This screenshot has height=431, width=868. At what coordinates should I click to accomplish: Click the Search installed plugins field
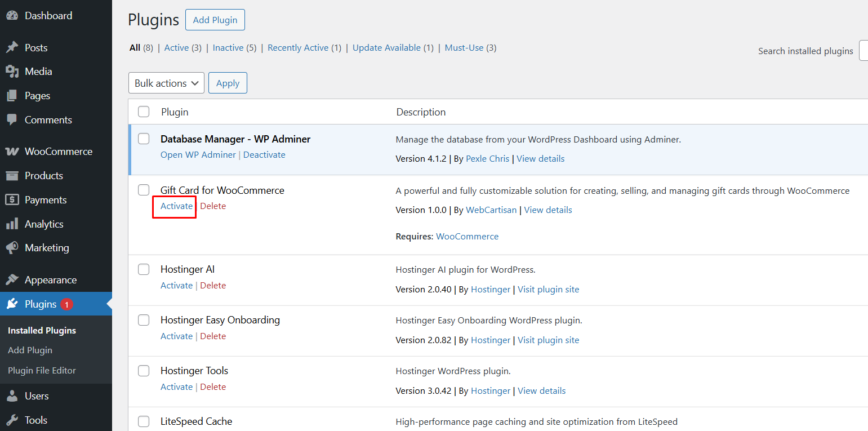(x=863, y=51)
